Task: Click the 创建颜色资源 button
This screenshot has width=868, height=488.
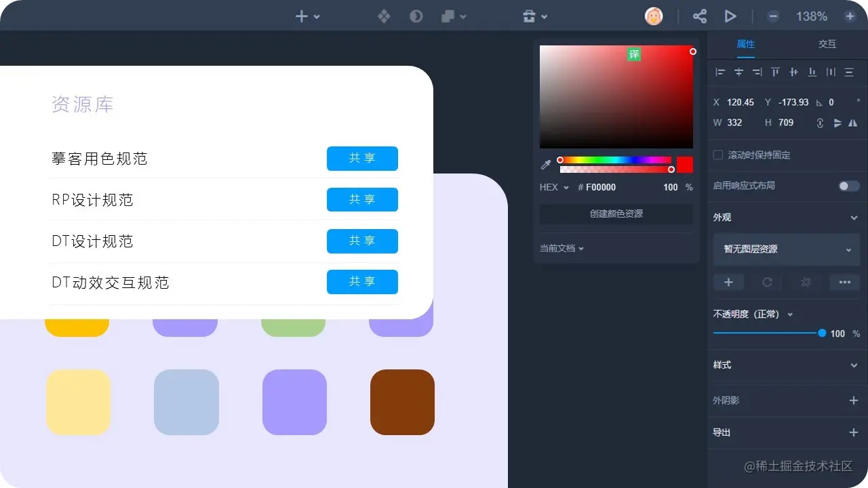Action: coord(616,214)
